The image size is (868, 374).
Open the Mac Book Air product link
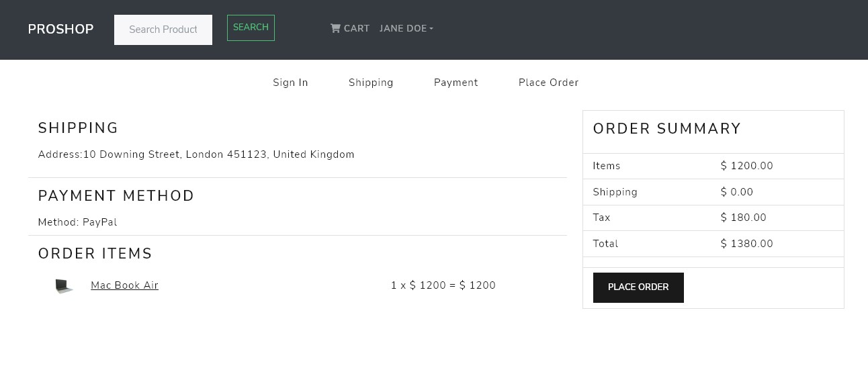pyautogui.click(x=124, y=285)
